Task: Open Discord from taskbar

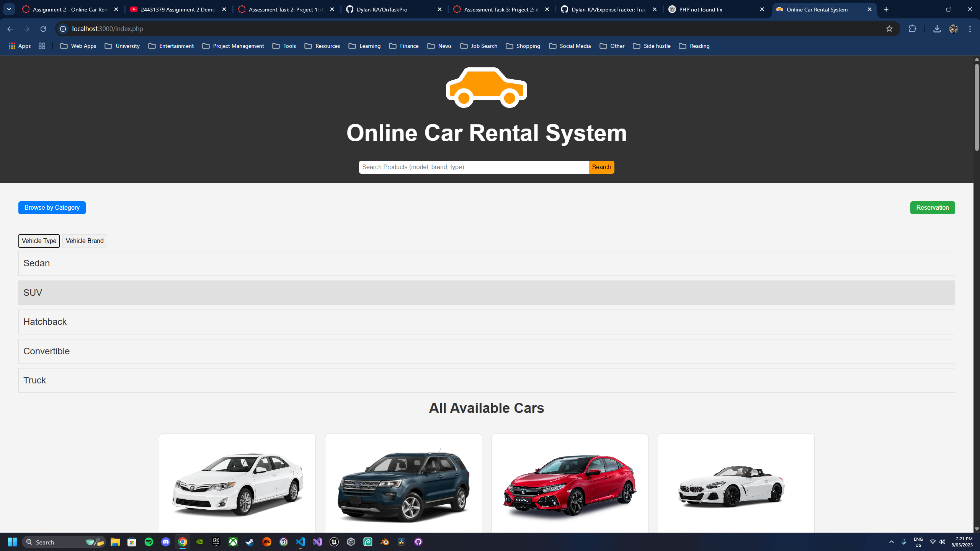Action: tap(166, 542)
